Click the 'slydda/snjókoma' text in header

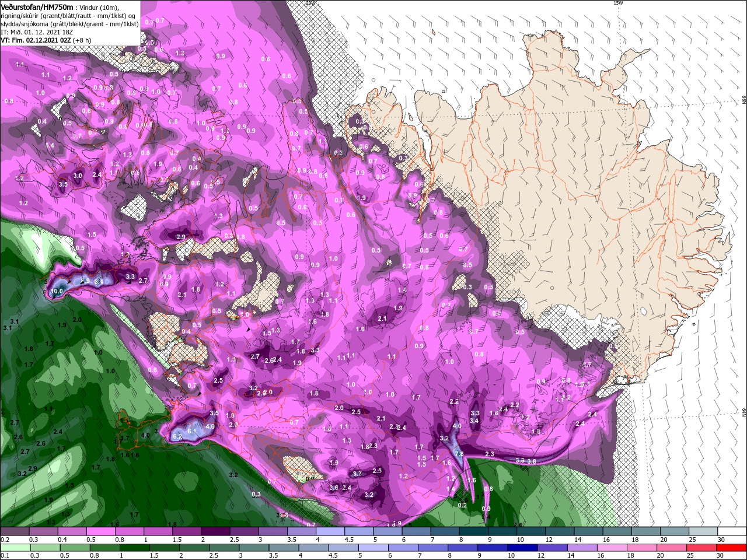click(x=25, y=24)
